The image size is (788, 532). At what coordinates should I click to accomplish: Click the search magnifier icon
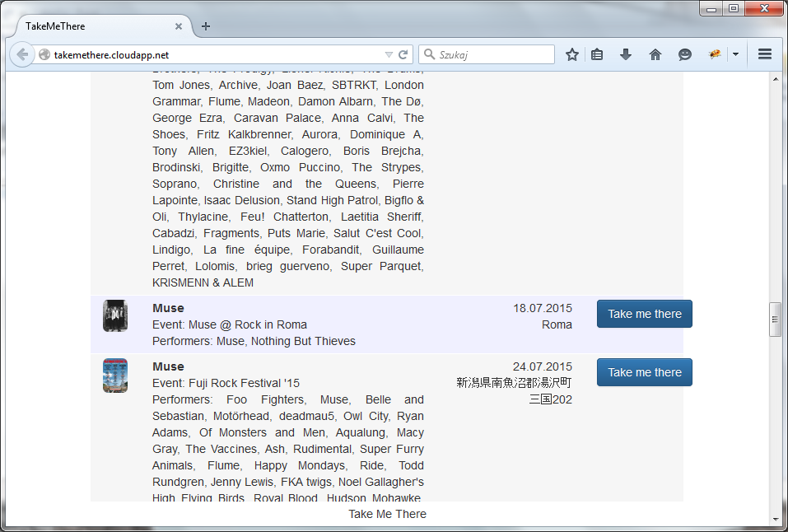point(429,54)
